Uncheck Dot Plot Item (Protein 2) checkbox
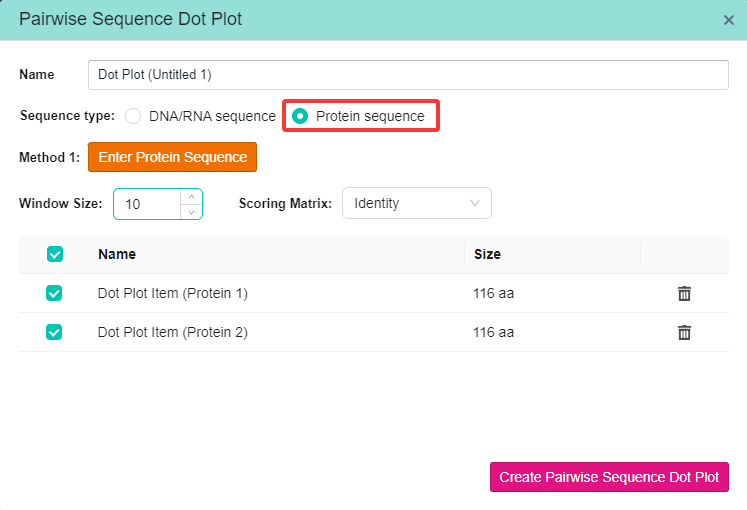 [x=54, y=332]
